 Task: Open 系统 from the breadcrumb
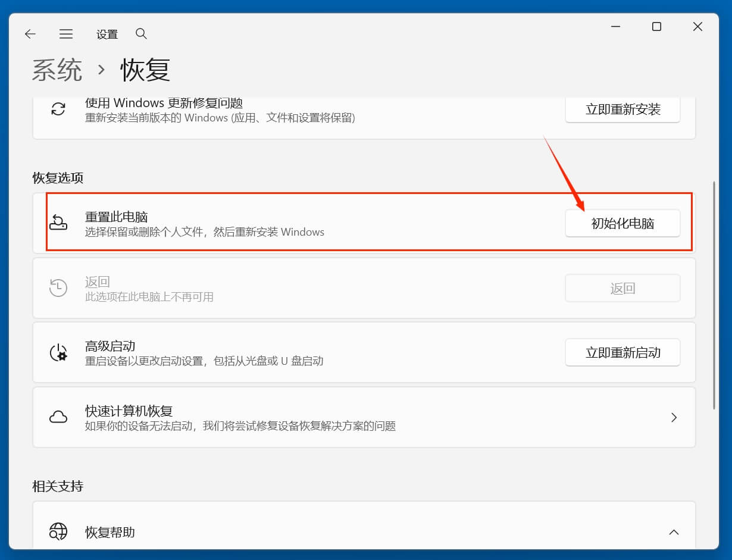click(x=57, y=70)
